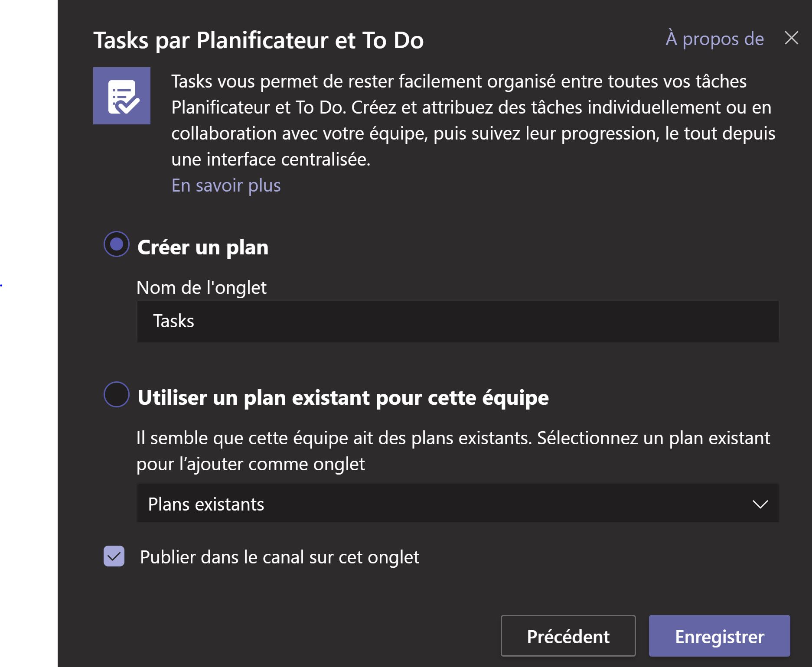Viewport: 812px width, 667px height.
Task: Go back with the Précédent button
Action: (568, 636)
